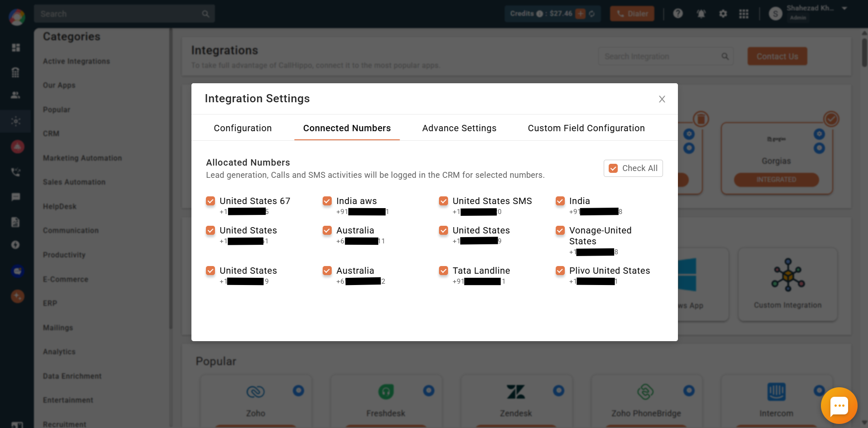The image size is (868, 428).
Task: Toggle the Check All checkbox
Action: click(613, 168)
